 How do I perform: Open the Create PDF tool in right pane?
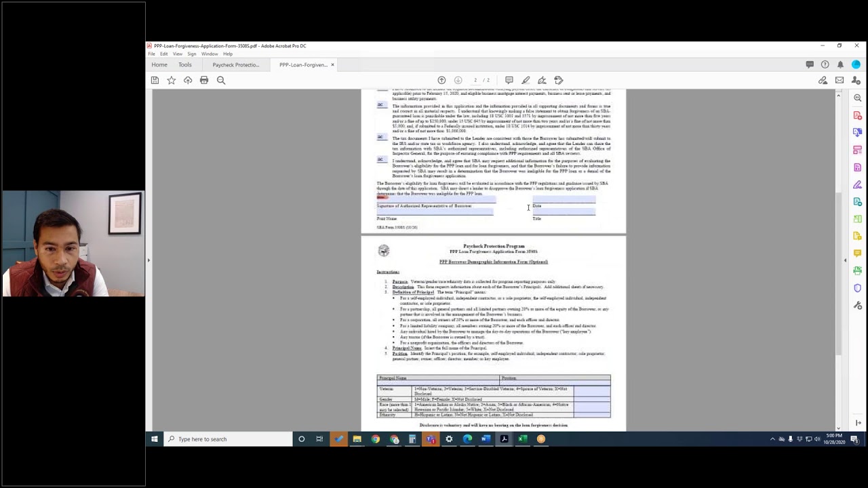tap(858, 115)
